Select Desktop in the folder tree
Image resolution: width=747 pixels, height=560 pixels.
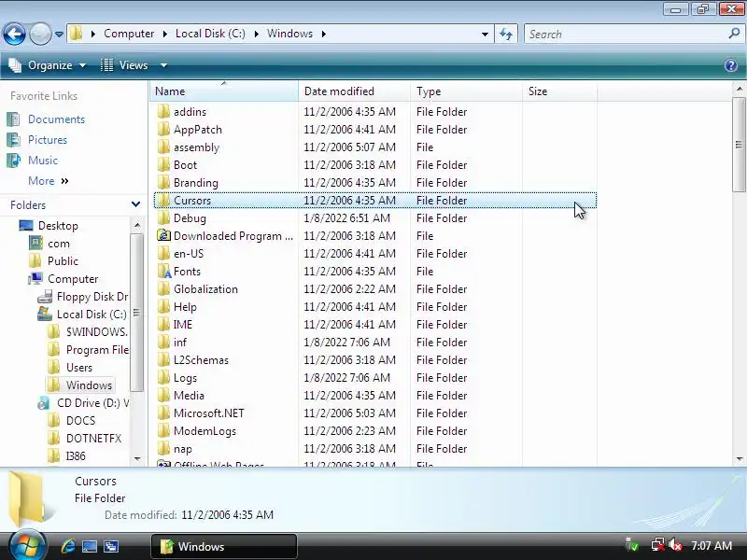pos(58,226)
